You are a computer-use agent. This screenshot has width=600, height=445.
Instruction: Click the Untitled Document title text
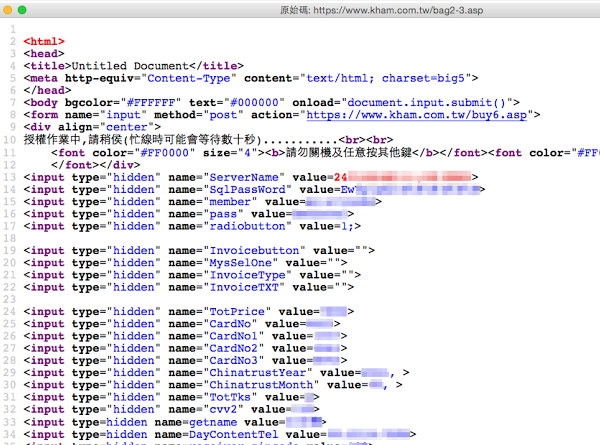pyautogui.click(x=124, y=65)
